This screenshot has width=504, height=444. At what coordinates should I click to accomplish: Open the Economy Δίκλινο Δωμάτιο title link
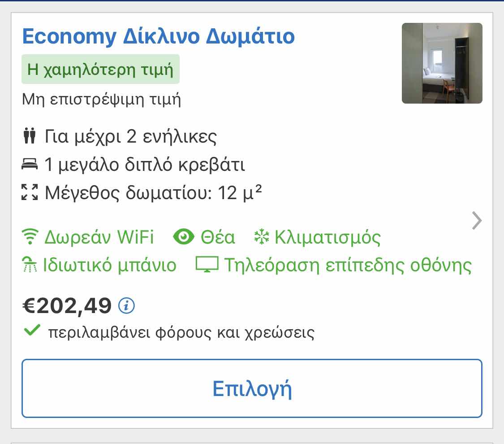click(159, 36)
